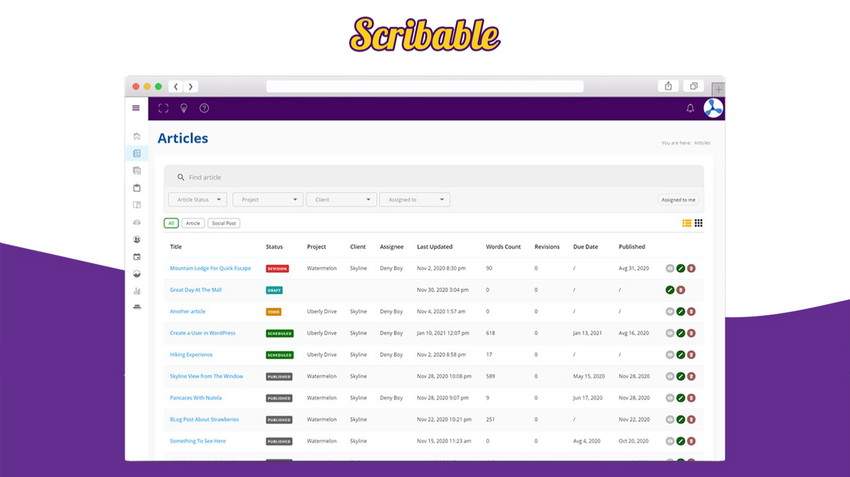Open the Client filter dropdown

tap(341, 199)
